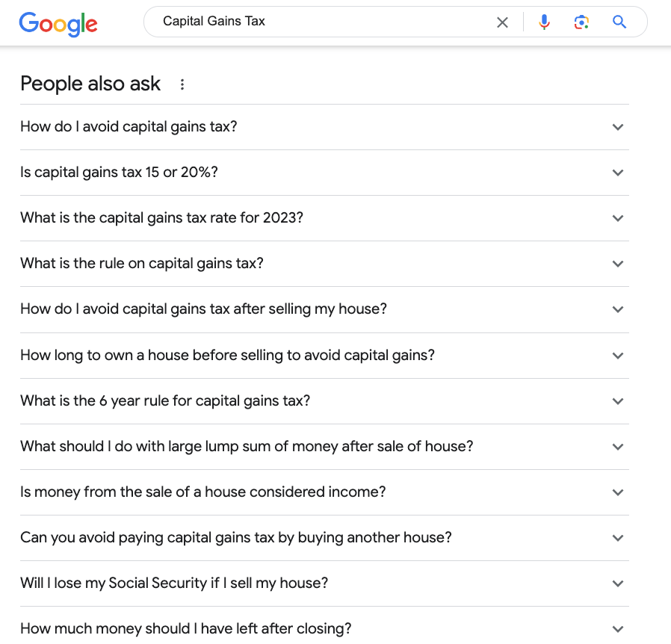Expand the Social Security house sale question
671x644 pixels.
coord(618,583)
